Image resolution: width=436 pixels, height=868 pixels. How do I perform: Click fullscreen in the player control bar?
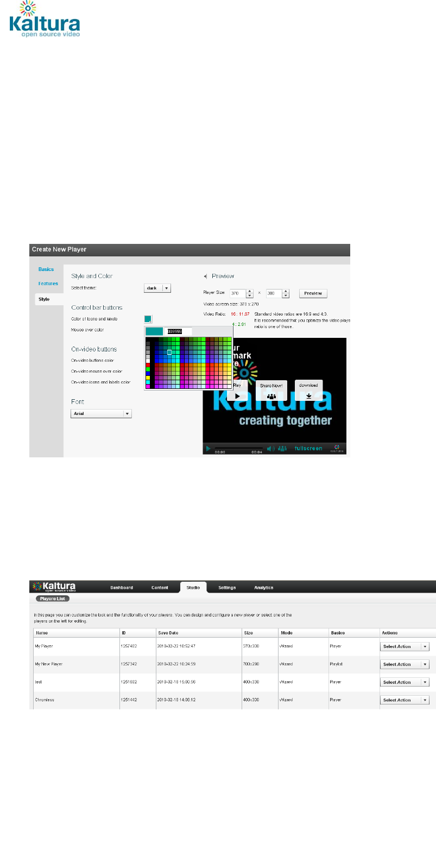pos(308,449)
